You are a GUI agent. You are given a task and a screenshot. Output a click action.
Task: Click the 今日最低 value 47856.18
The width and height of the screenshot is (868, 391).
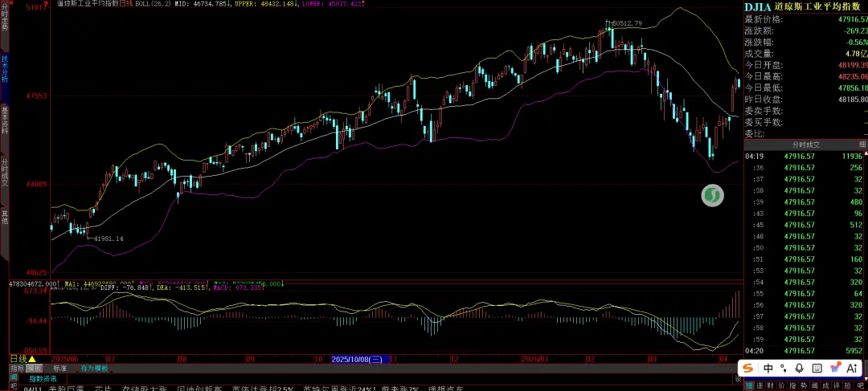[x=853, y=88]
